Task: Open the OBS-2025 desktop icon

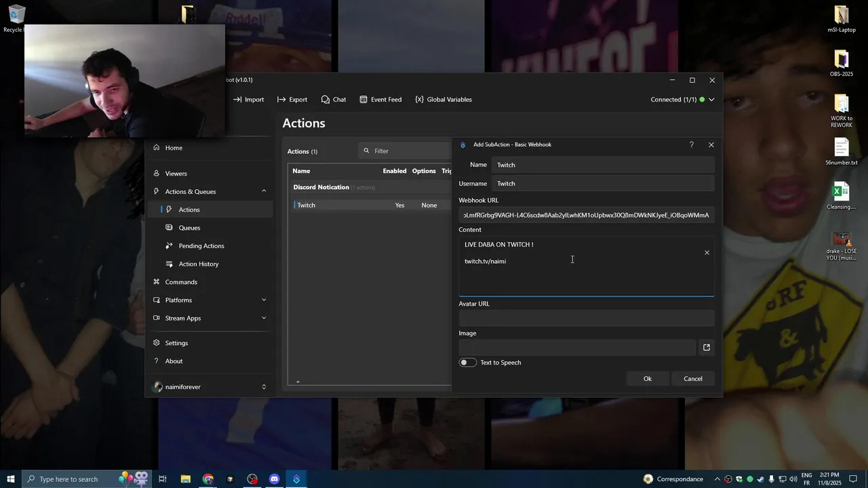Action: click(842, 64)
